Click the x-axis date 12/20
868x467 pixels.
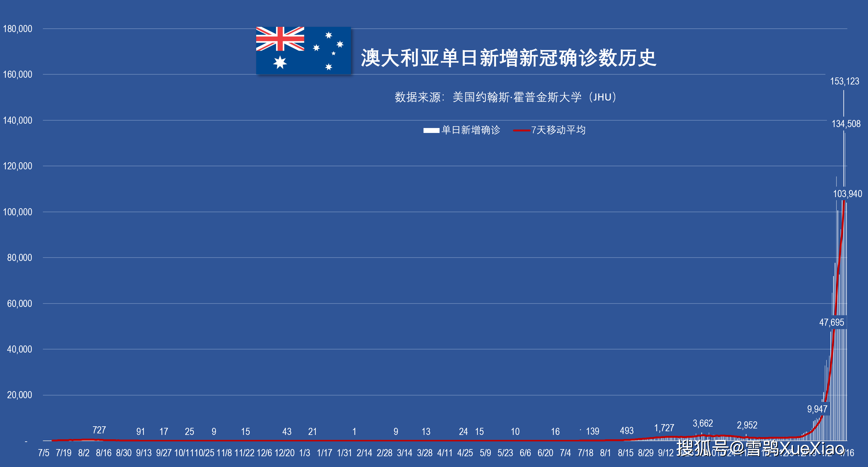coord(285,453)
